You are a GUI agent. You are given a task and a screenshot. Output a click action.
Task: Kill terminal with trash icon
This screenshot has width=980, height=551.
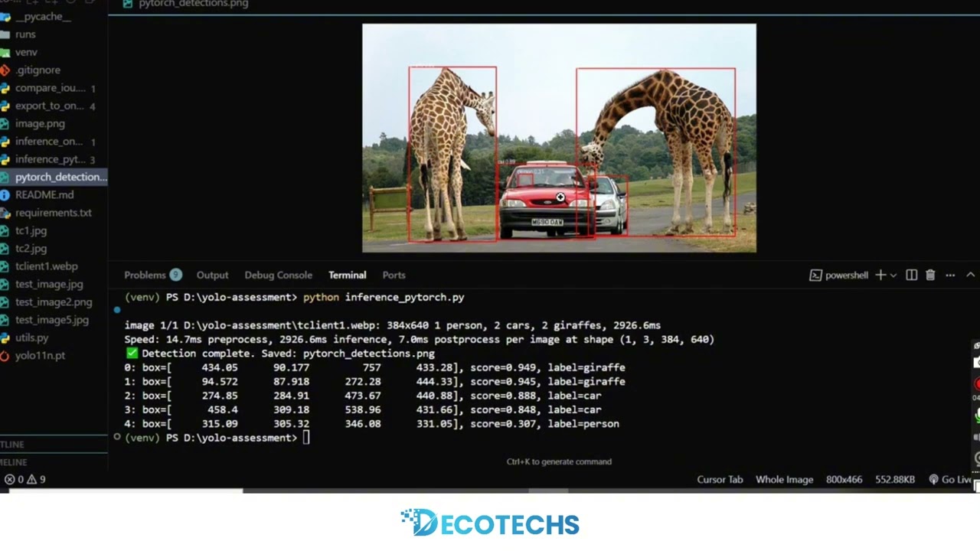pyautogui.click(x=930, y=275)
